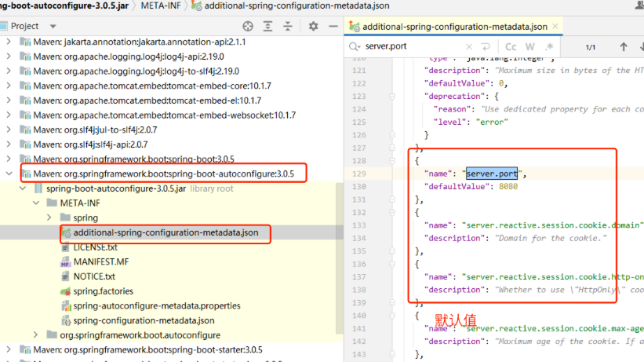Open Project panel settings gear

pos(314,27)
